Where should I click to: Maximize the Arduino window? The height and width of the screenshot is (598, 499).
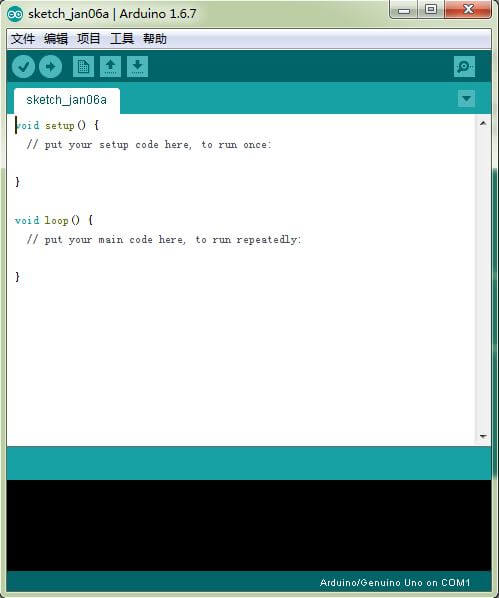tap(431, 9)
